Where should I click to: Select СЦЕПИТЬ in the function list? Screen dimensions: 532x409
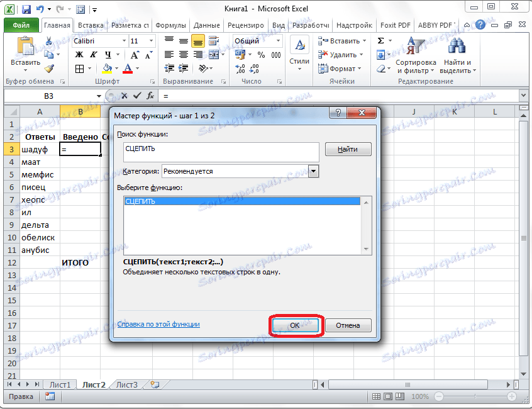(242, 201)
